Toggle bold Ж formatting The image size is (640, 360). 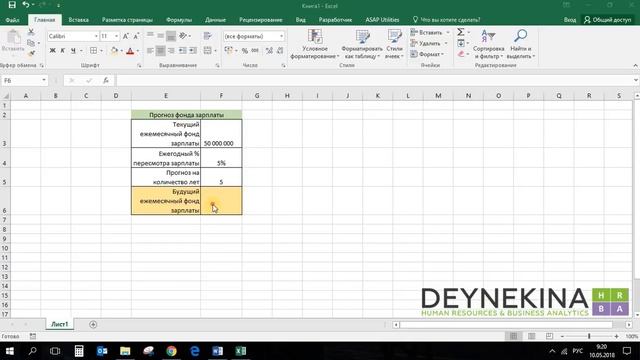pos(52,51)
